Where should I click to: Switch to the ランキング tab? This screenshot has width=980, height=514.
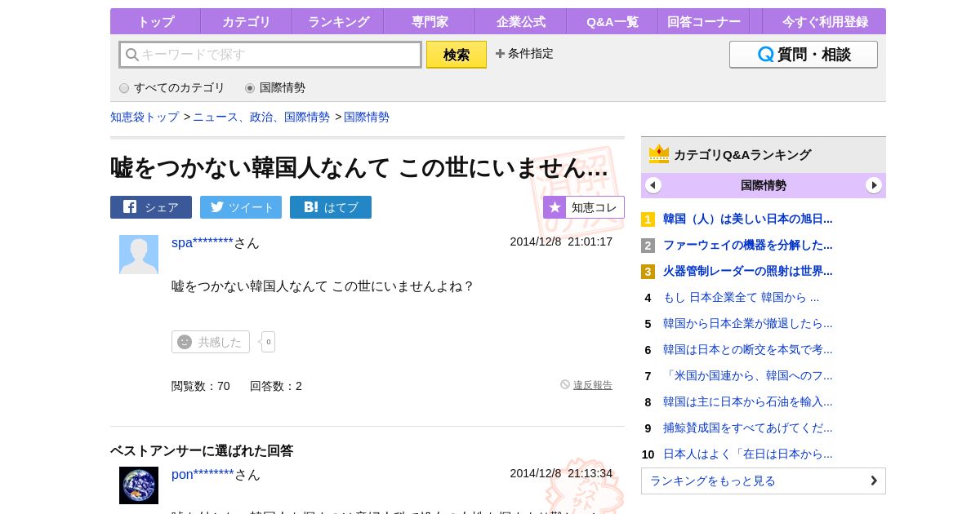point(337,21)
